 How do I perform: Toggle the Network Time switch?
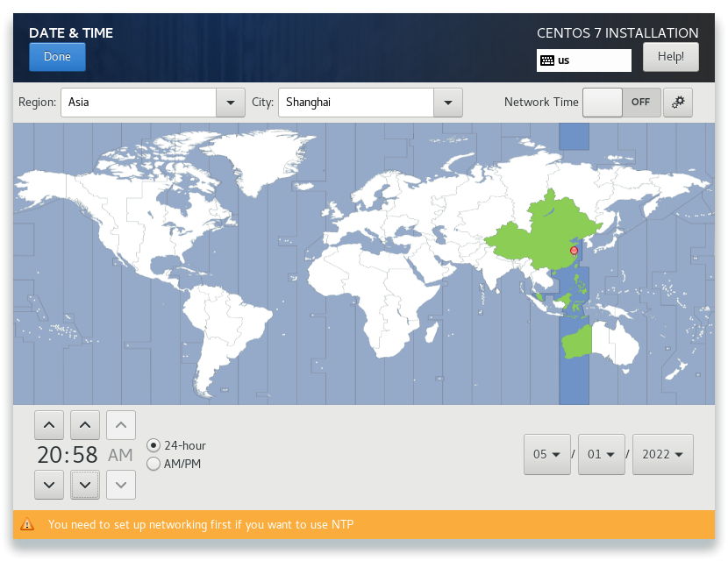click(x=621, y=102)
